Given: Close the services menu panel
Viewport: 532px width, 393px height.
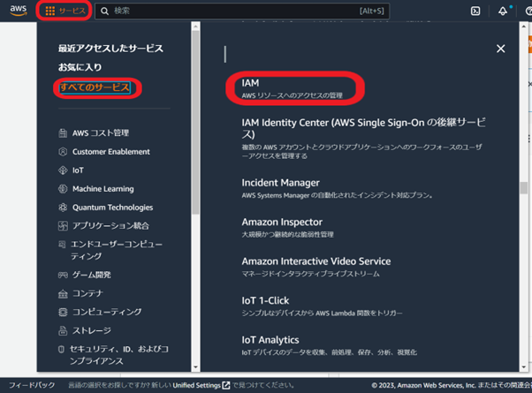Looking at the screenshot, I should click(501, 49).
